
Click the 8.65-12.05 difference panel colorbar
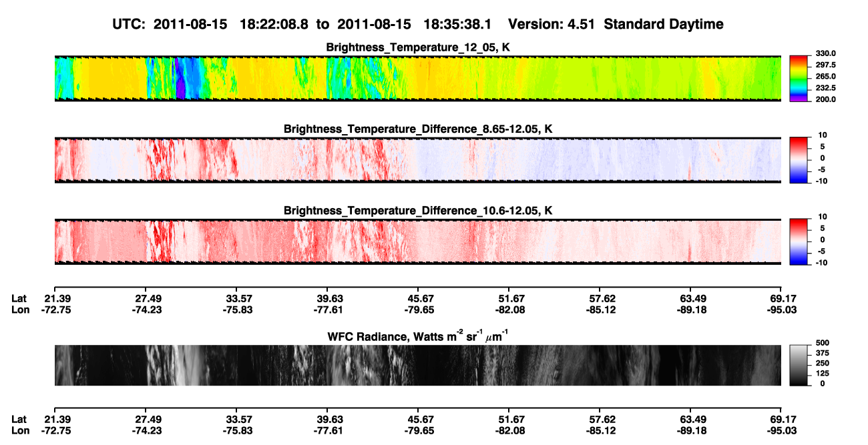click(799, 159)
